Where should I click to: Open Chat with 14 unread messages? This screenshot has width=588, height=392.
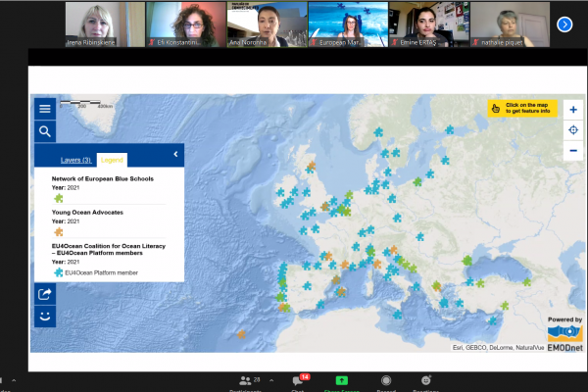[299, 382]
